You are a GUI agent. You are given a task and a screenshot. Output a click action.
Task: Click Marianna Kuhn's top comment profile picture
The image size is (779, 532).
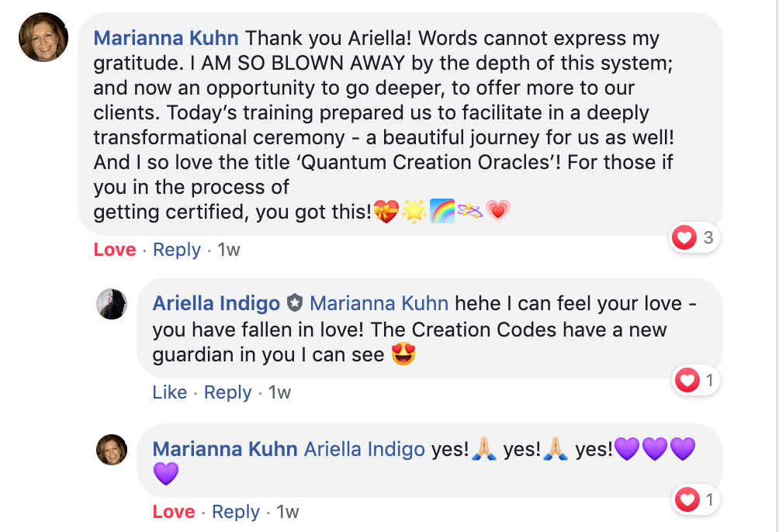[x=43, y=37]
